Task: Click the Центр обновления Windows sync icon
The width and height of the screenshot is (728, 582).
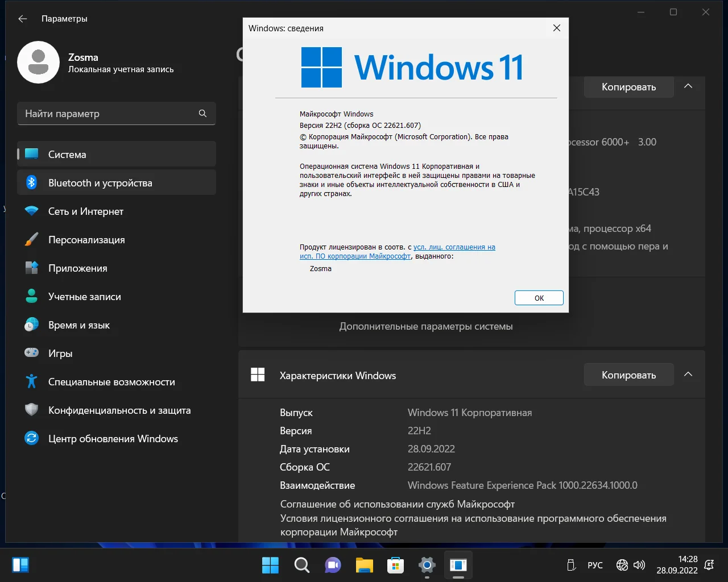Action: pos(32,438)
